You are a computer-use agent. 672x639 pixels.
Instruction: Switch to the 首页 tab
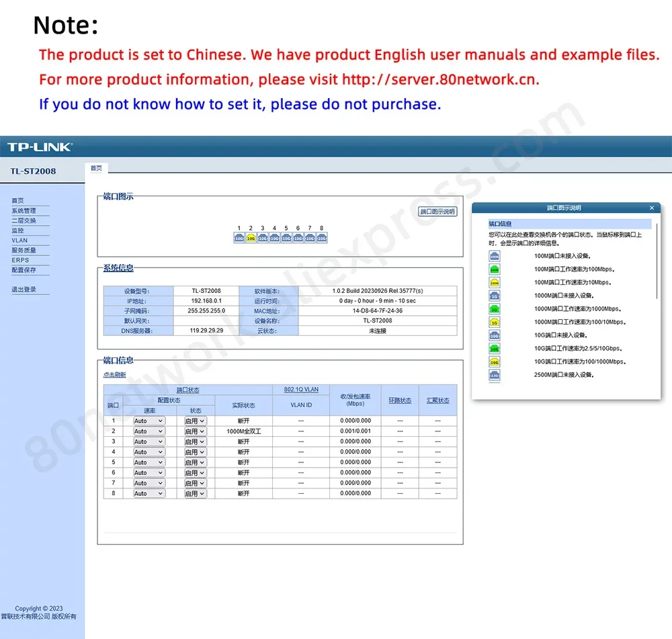(96, 168)
